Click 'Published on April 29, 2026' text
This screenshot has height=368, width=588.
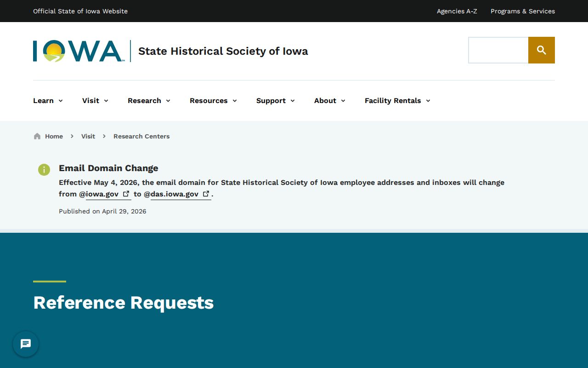tap(102, 212)
